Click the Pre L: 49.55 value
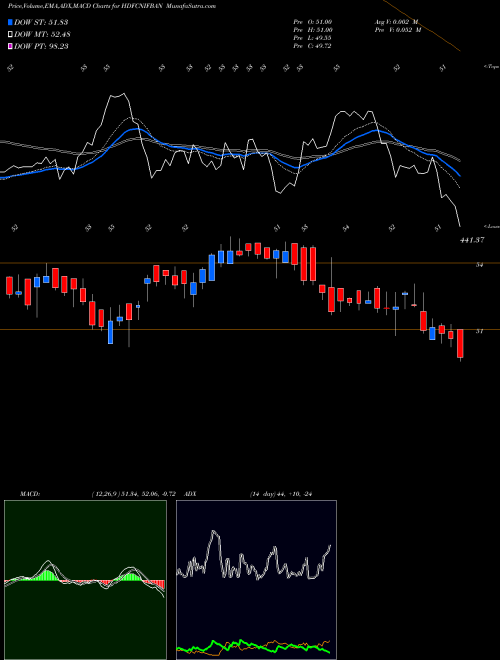500x660 pixels. point(313,38)
